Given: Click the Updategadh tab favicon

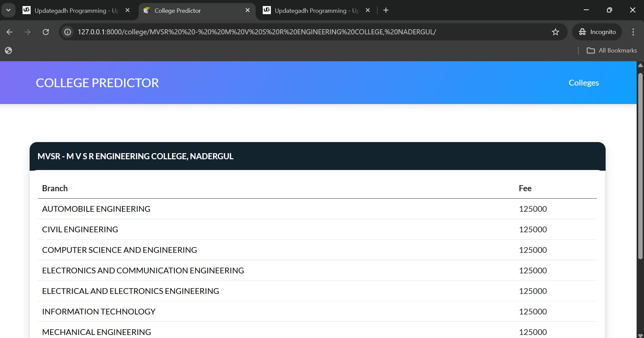Looking at the screenshot, I should point(27,10).
